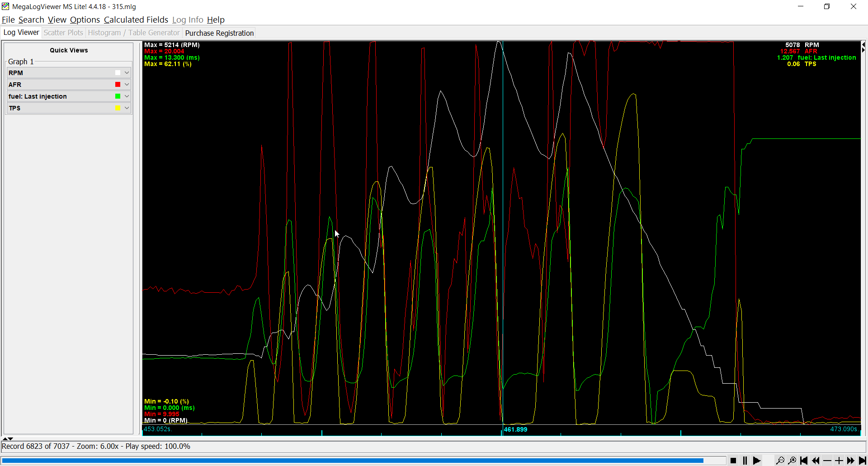Open the Options menu
The image size is (868, 466).
click(85, 20)
